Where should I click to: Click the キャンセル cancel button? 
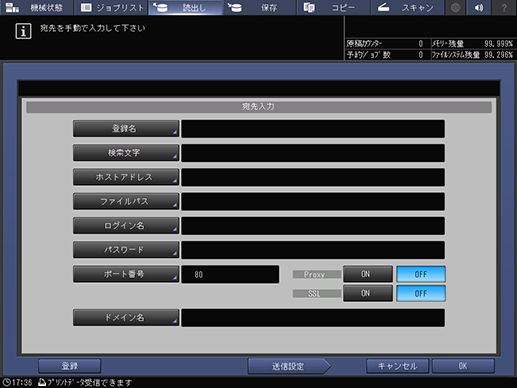click(x=397, y=366)
